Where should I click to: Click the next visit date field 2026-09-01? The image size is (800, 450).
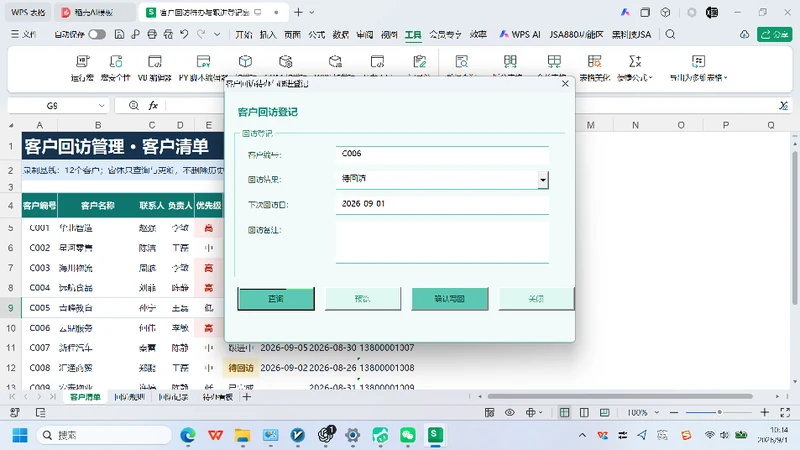[x=442, y=204]
